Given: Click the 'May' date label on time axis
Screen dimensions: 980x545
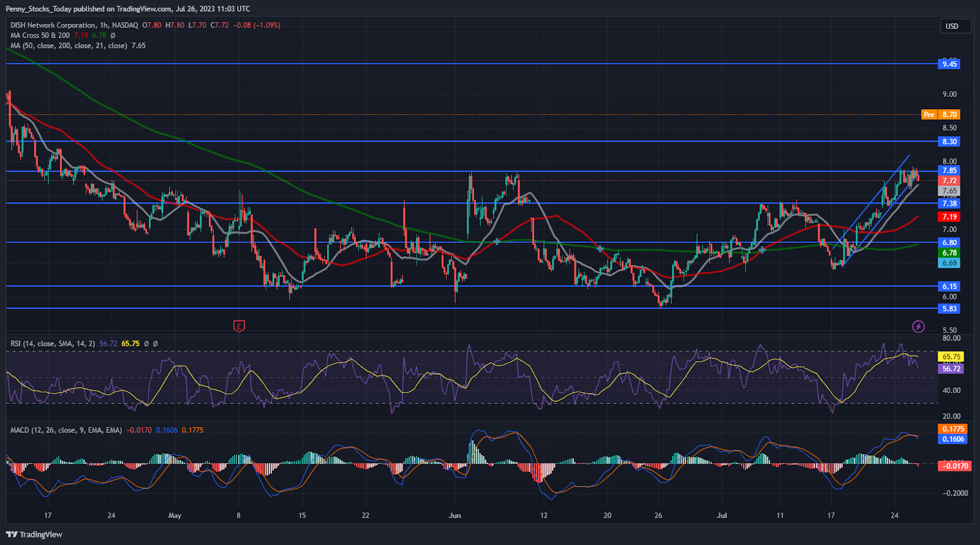Looking at the screenshot, I should click(x=175, y=516).
